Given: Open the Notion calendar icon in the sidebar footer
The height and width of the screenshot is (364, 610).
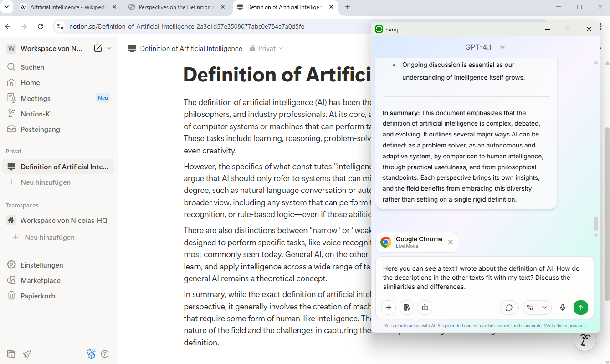Looking at the screenshot, I should (11, 354).
